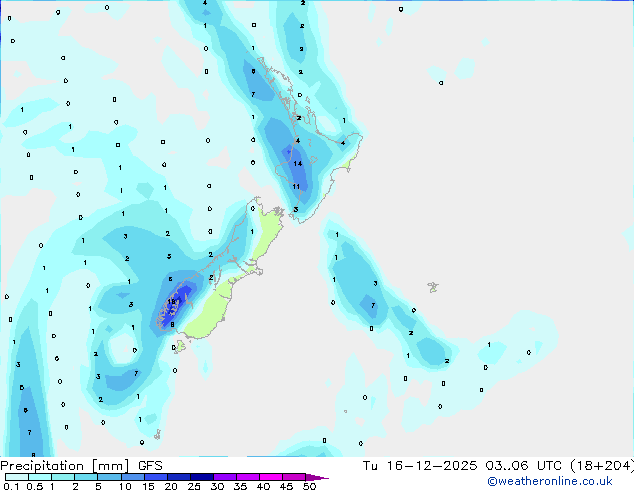Select the 10–15 mm legend swatch
Image resolution: width=634 pixels, height=490 pixels.
tap(132, 477)
